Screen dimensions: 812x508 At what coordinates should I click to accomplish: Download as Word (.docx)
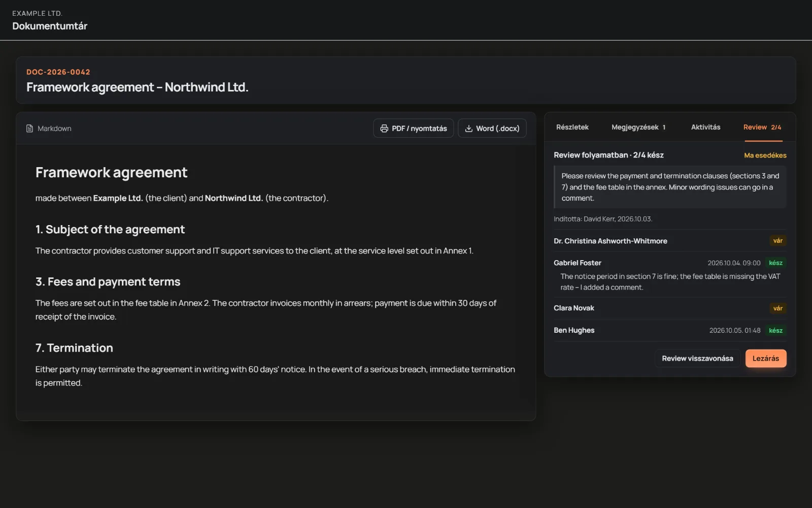click(x=492, y=129)
